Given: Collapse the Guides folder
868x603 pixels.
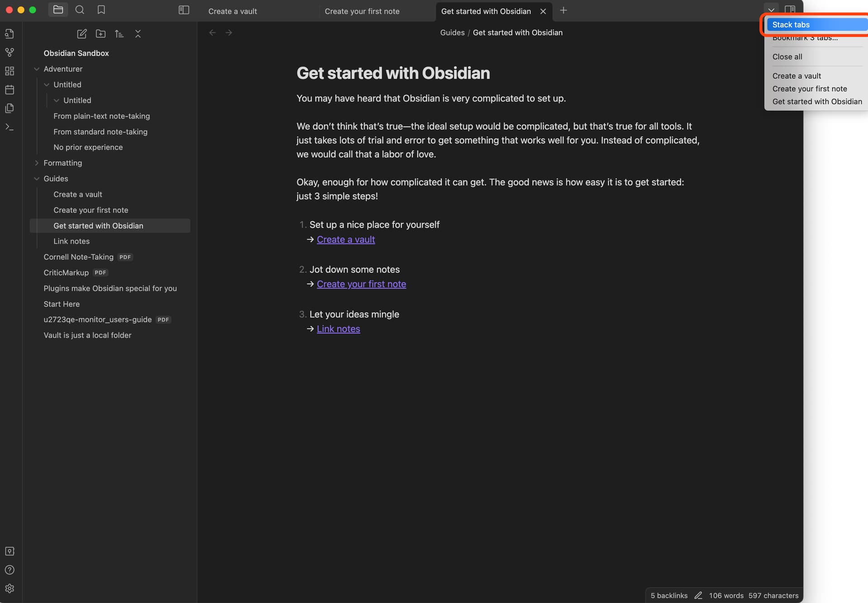Looking at the screenshot, I should [37, 179].
